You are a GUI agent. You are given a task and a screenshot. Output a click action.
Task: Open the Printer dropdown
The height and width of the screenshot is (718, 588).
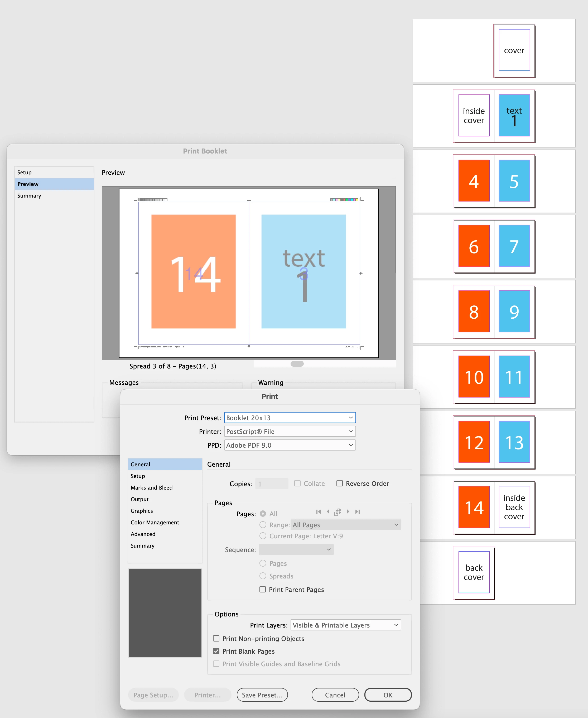point(290,432)
